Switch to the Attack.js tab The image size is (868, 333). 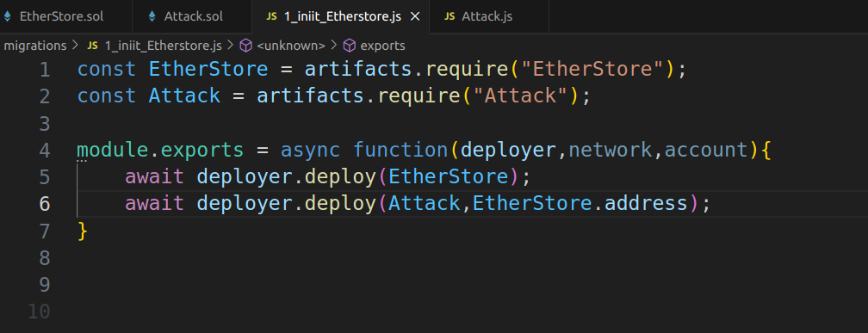pyautogui.click(x=487, y=16)
